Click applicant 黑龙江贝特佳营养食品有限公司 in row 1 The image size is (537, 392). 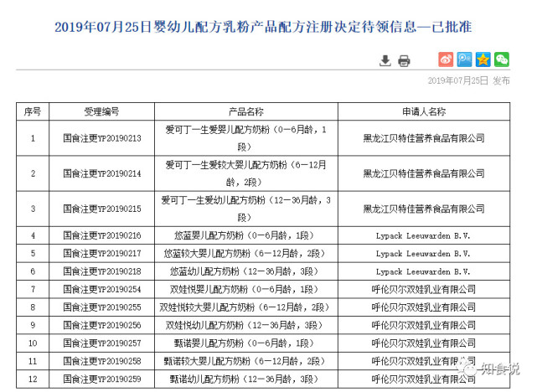pyautogui.click(x=424, y=138)
